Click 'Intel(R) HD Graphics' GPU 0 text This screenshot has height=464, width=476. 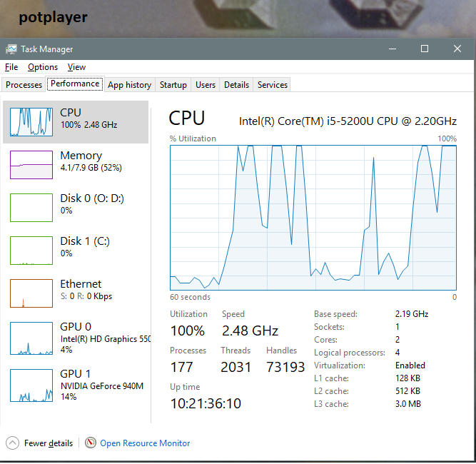105,339
